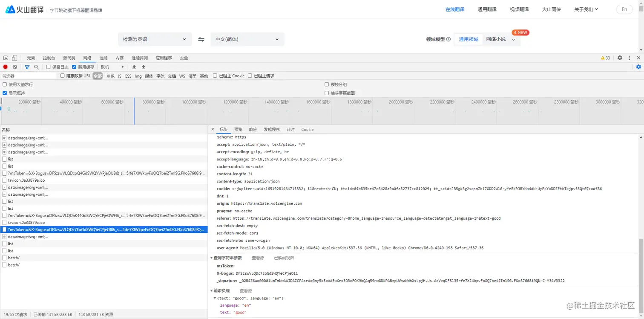Click 已解码视图 in query string section
Image resolution: width=644 pixels, height=319 pixels.
[284, 258]
